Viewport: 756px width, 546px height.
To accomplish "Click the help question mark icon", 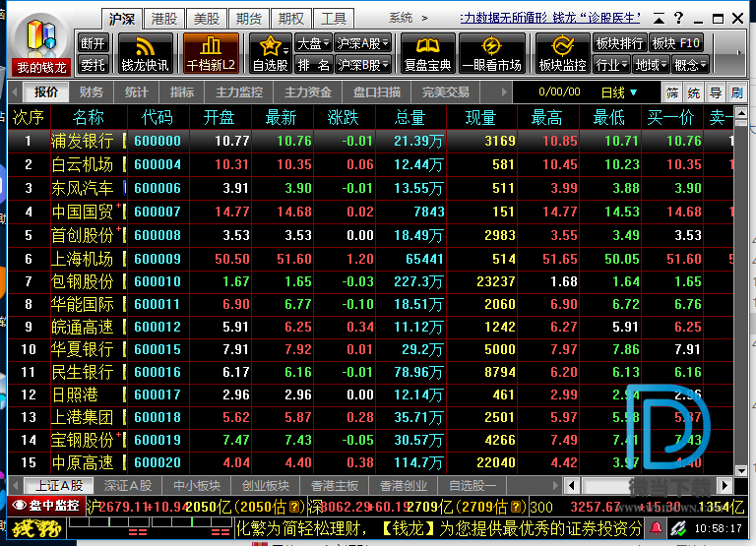I will 679,19.
